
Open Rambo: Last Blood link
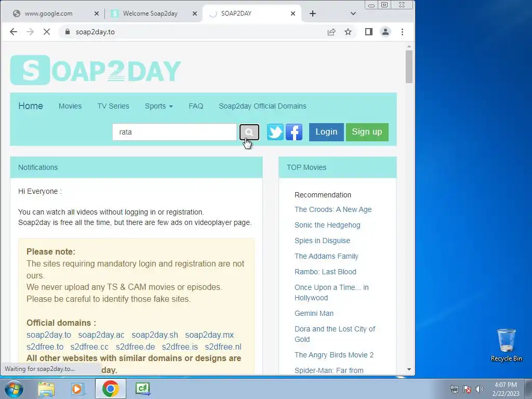point(325,272)
